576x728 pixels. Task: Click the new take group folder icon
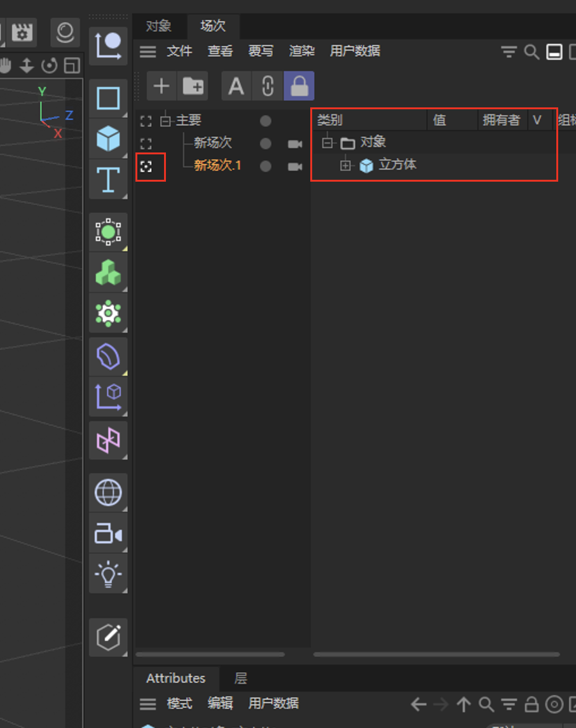pos(193,86)
